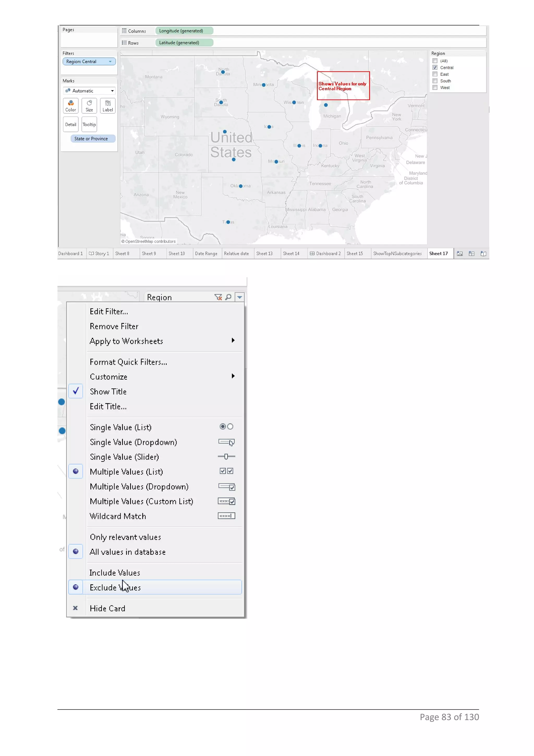Click the new story icon

click(x=483, y=254)
